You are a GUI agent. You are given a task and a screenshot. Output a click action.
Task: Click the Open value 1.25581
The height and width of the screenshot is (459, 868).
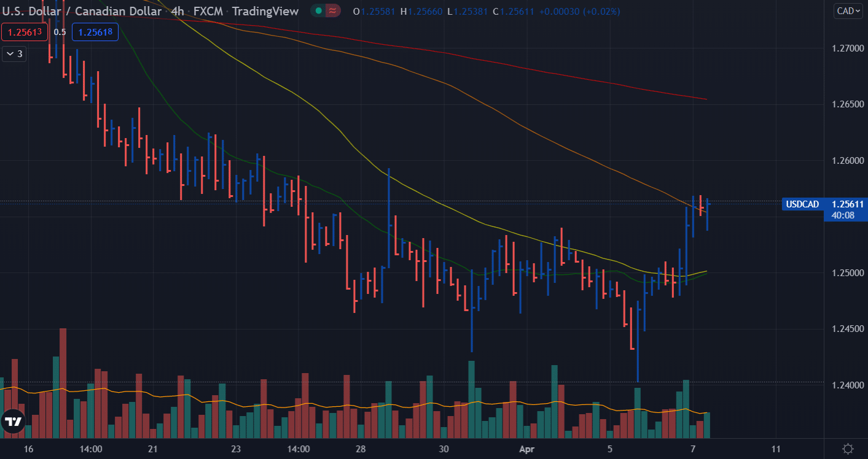coord(379,12)
